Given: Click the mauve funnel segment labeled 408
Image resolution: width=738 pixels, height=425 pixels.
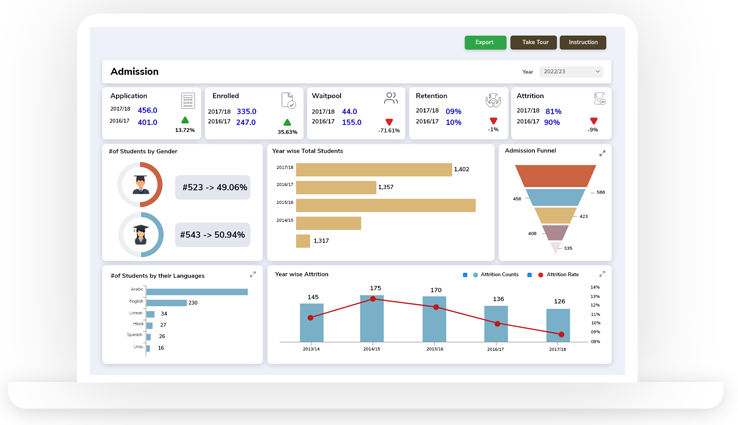Looking at the screenshot, I should coord(555,233).
